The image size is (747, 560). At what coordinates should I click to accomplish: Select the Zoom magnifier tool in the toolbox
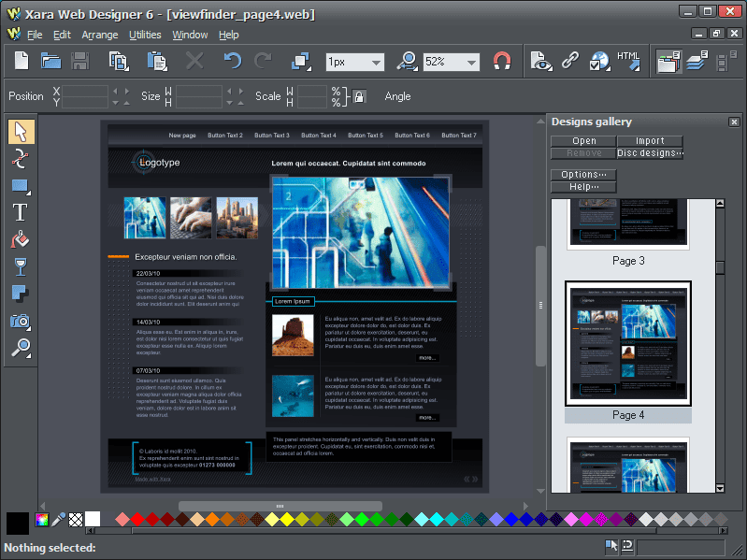coord(21,349)
